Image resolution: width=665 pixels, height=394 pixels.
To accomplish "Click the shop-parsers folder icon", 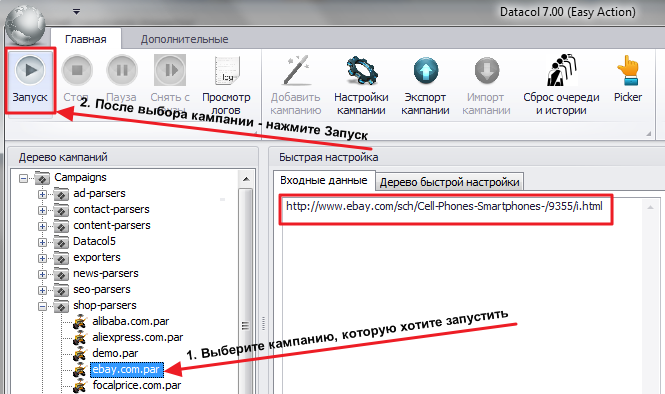I will click(61, 306).
